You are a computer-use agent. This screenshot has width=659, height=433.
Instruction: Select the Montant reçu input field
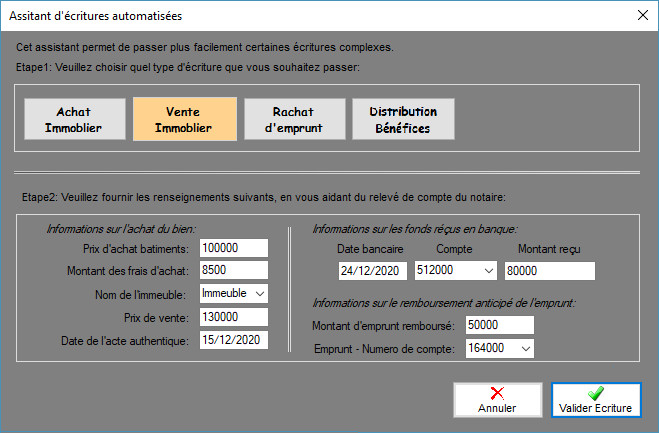click(549, 271)
